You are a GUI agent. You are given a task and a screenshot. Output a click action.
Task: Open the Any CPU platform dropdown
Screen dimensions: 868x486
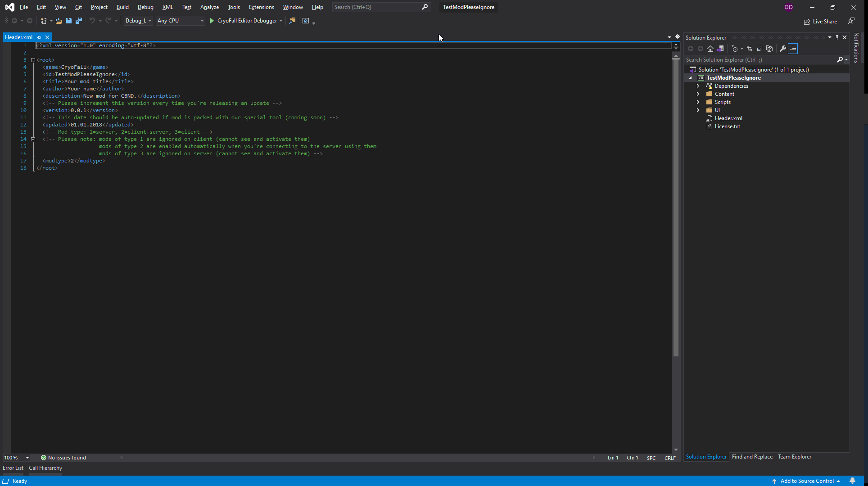[180, 21]
